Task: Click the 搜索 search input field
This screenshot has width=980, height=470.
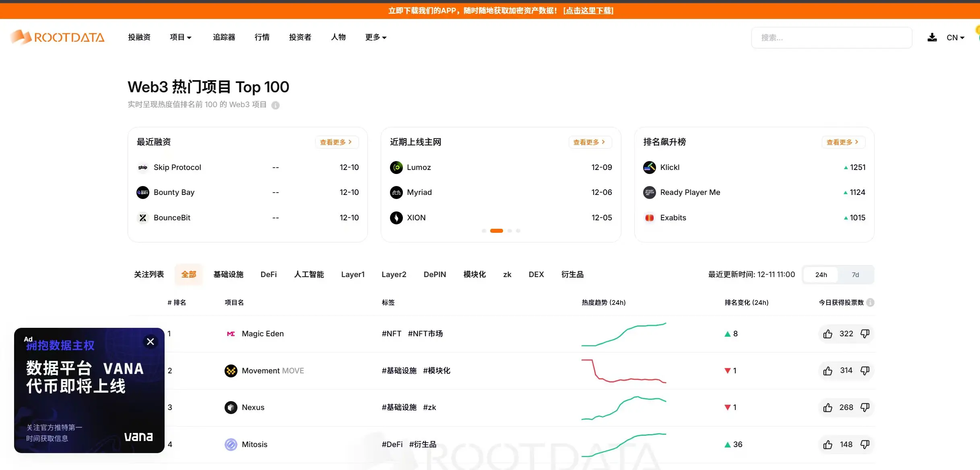Action: pyautogui.click(x=831, y=37)
